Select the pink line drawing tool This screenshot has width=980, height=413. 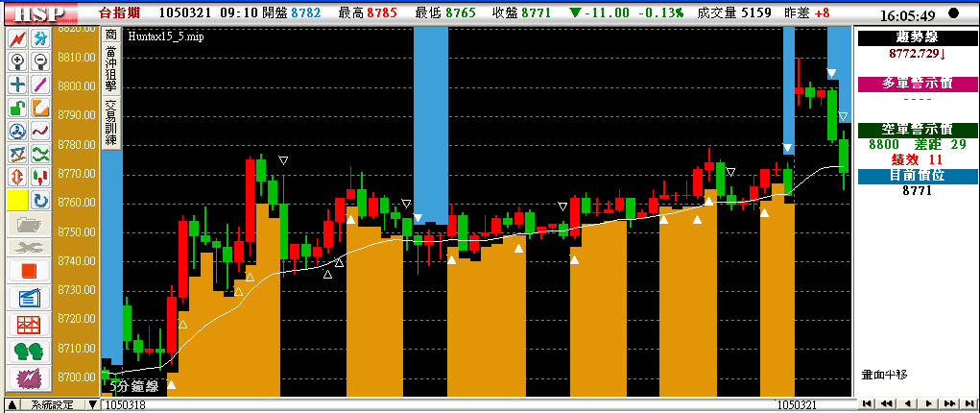pyautogui.click(x=41, y=85)
